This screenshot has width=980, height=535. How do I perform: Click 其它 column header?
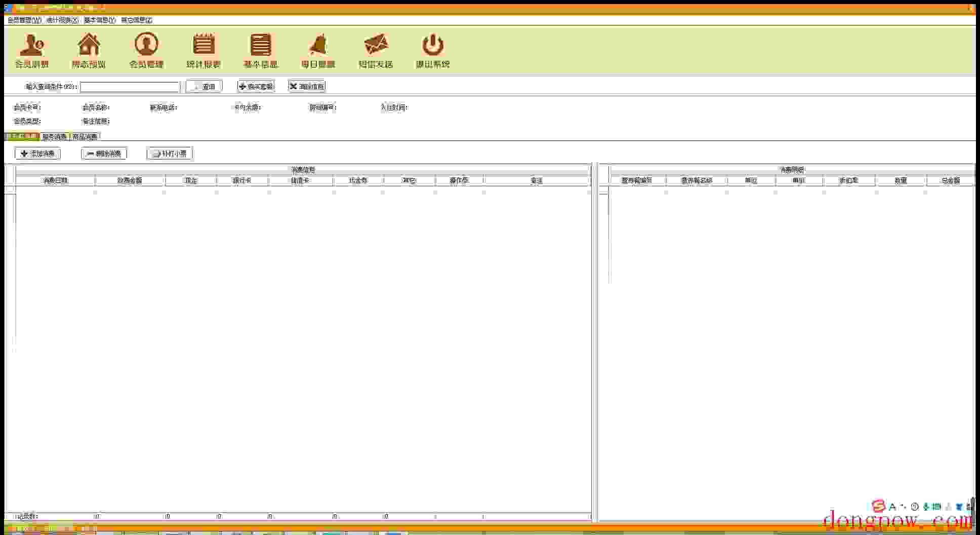point(410,180)
